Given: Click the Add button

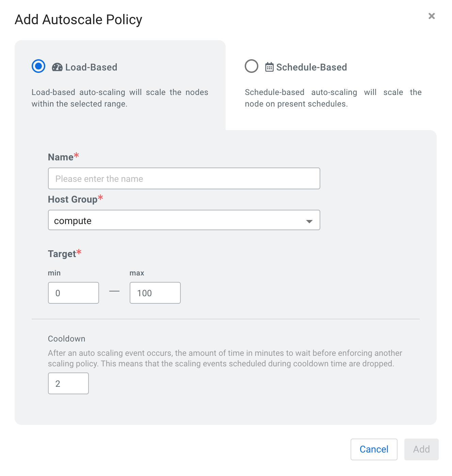Looking at the screenshot, I should [x=421, y=449].
